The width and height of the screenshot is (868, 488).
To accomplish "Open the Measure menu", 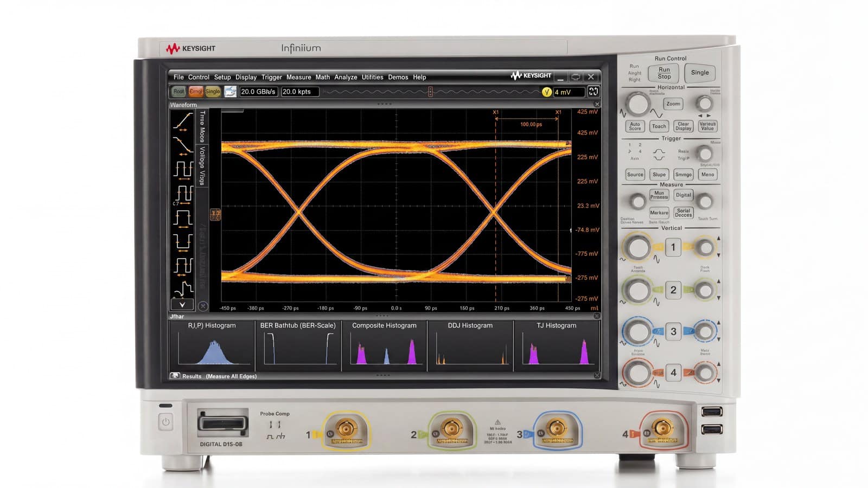I will pyautogui.click(x=299, y=77).
